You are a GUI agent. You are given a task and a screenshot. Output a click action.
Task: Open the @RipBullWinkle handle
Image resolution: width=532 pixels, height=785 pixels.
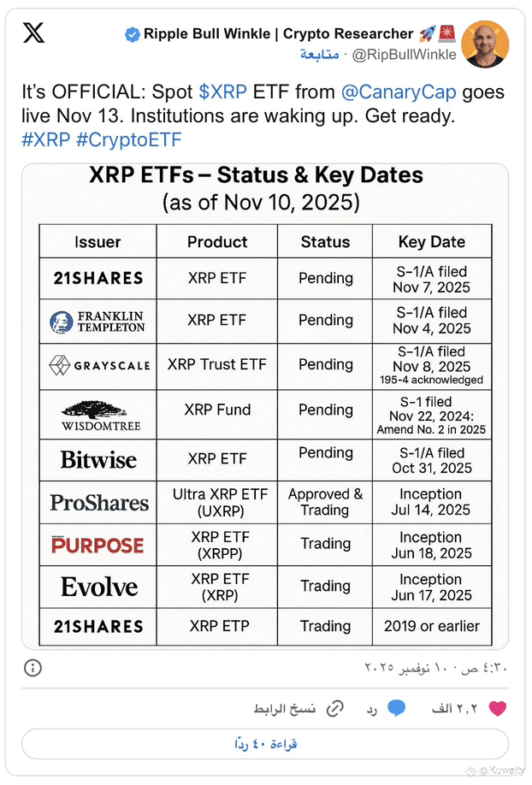[x=405, y=55]
